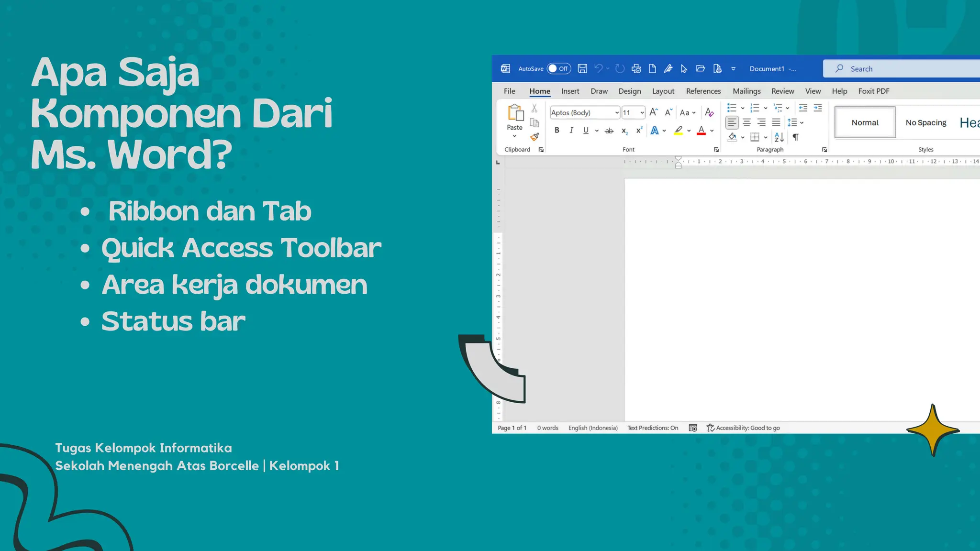Expand the Borders dropdown arrow
The image size is (980, 551).
coord(766,137)
